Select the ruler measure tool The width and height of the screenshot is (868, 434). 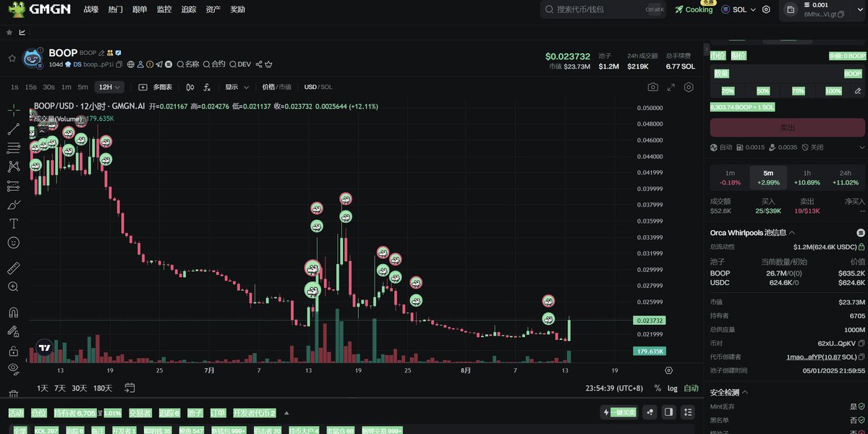pos(13,268)
